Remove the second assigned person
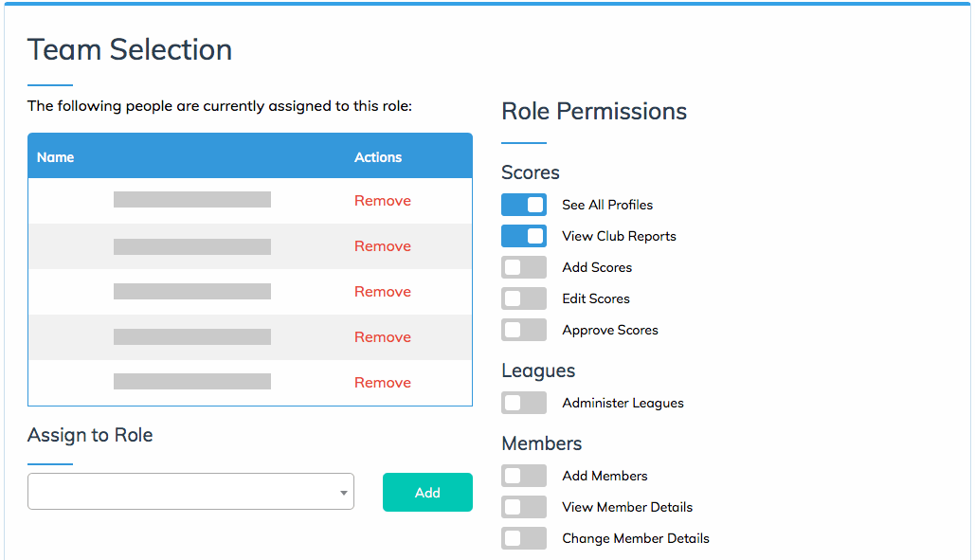975x560 pixels. pos(382,245)
